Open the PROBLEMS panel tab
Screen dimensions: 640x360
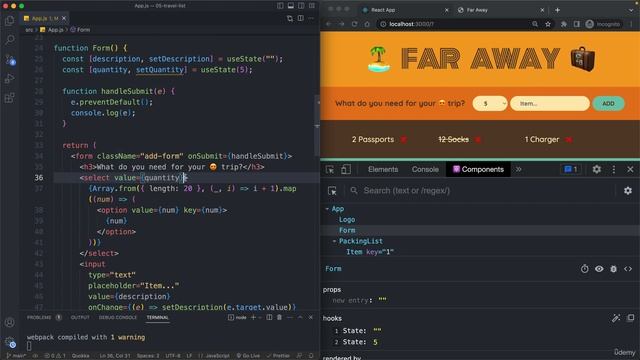[x=39, y=317]
